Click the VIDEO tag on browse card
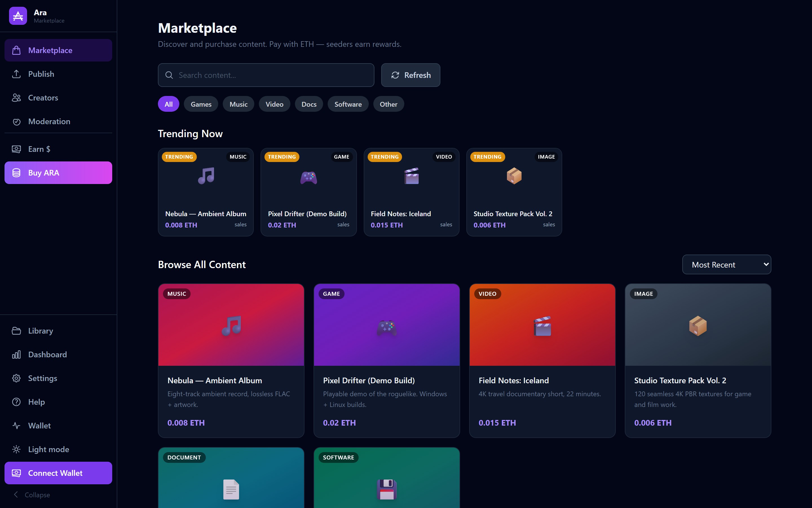This screenshot has width=812, height=508. 487,294
